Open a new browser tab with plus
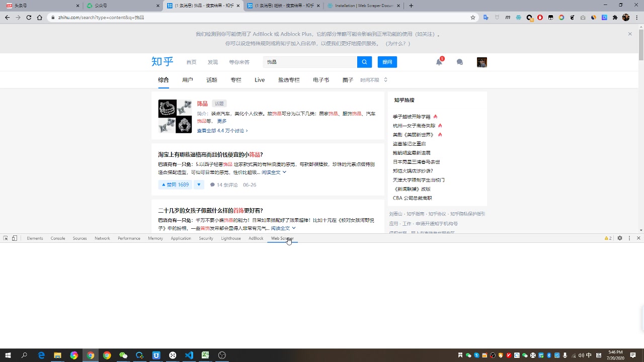The width and height of the screenshot is (644, 362). pos(411,6)
